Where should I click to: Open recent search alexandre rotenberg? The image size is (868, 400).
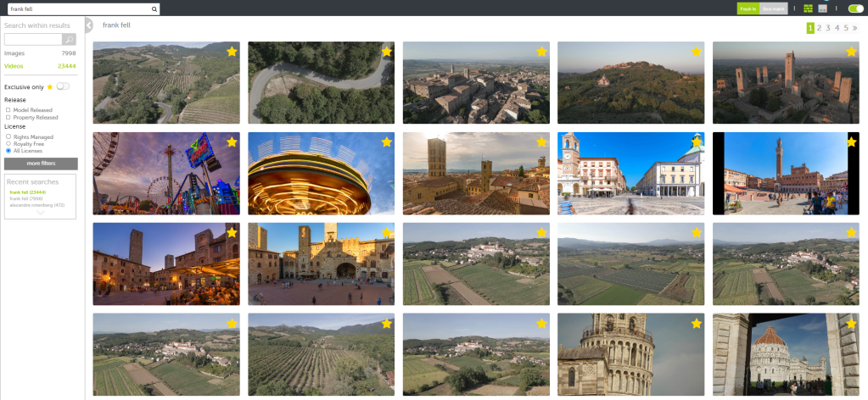click(x=36, y=205)
